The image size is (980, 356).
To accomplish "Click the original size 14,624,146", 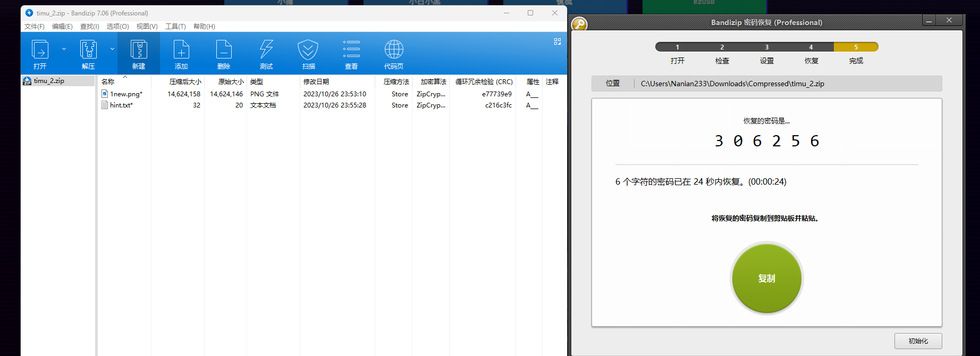I will [226, 94].
